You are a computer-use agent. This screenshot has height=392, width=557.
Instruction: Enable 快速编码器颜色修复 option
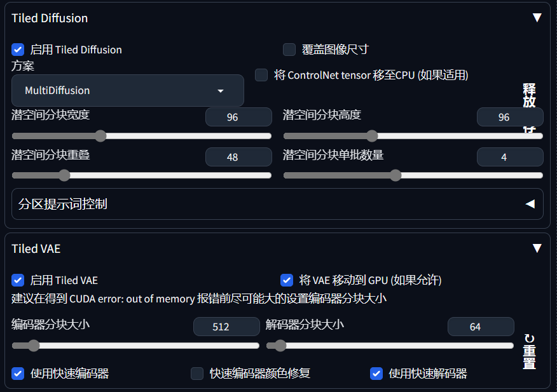click(x=197, y=374)
